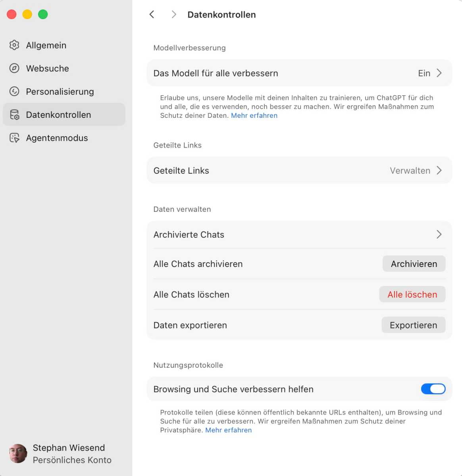Open Mehr erfahren link under Nutzungsprotokolle
The width and height of the screenshot is (462, 476).
228,430
